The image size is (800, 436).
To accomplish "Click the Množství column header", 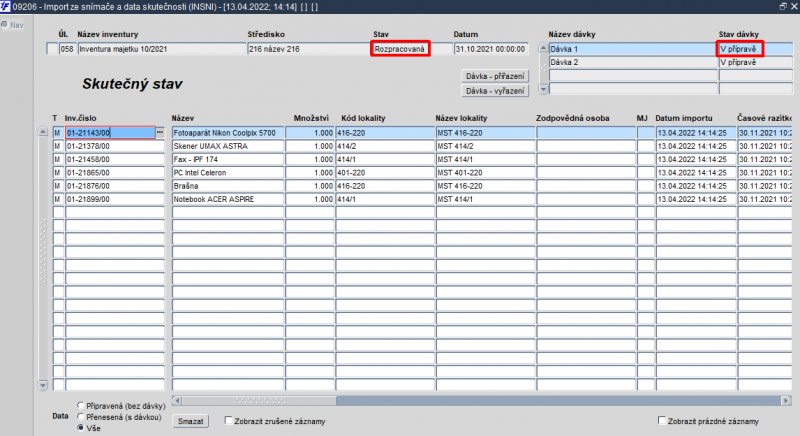I will coord(311,118).
